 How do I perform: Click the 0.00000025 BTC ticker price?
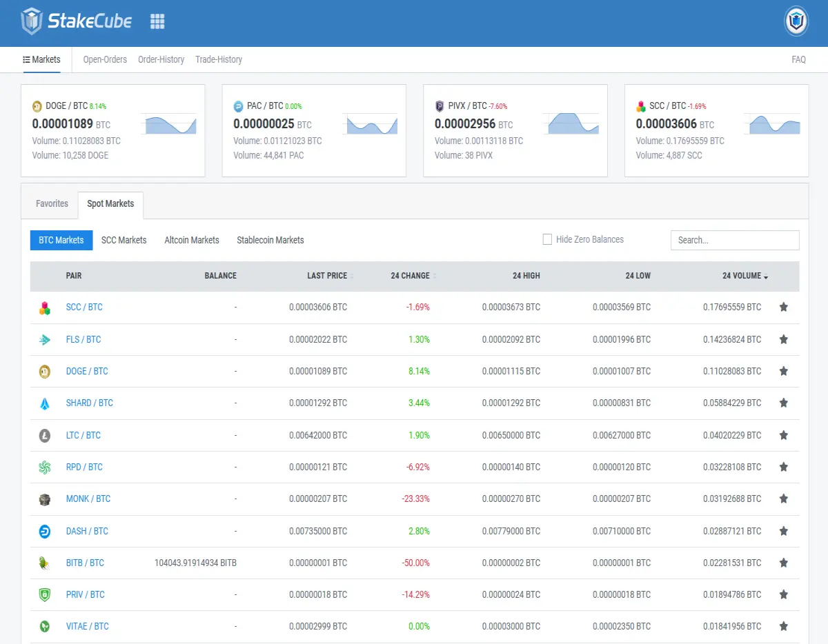(x=273, y=124)
